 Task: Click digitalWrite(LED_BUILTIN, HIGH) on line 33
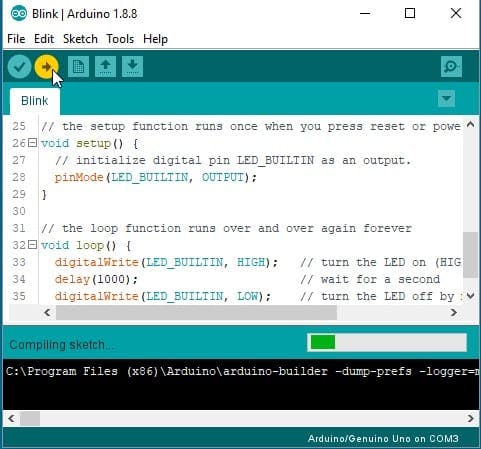[x=166, y=262]
